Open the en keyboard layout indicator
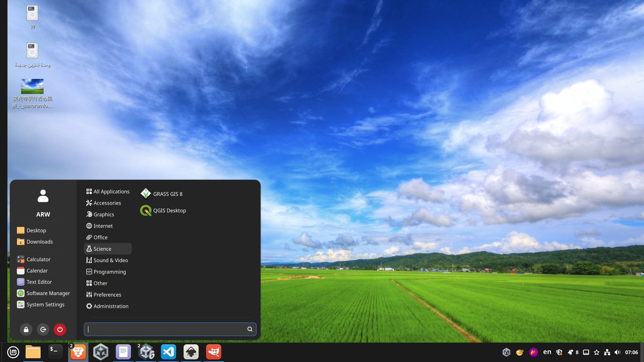The width and height of the screenshot is (644, 362). pos(547,352)
